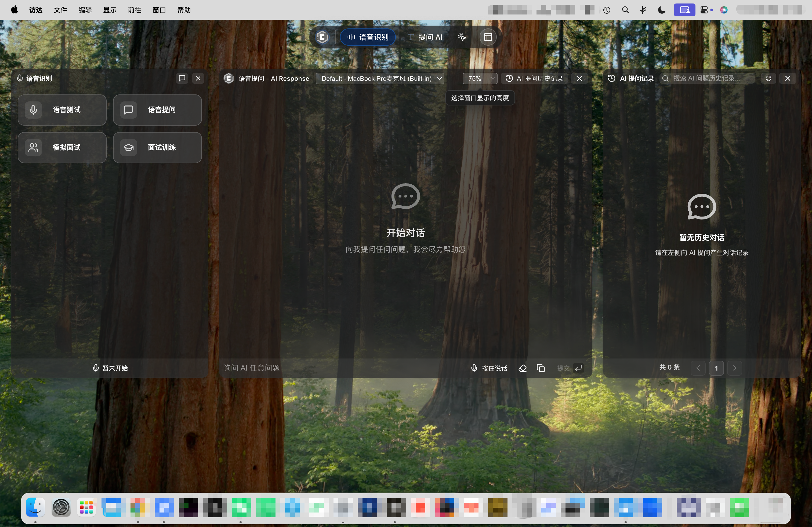The image size is (812, 527).
Task: Click the 按住说话 microphone button
Action: [x=489, y=368]
